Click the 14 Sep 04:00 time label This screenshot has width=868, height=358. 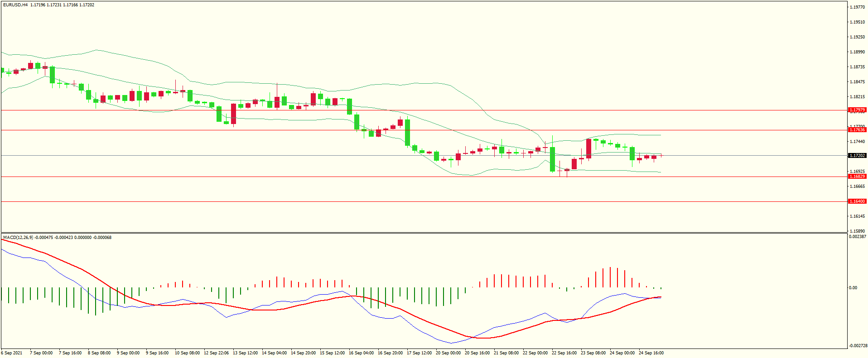pos(274,353)
